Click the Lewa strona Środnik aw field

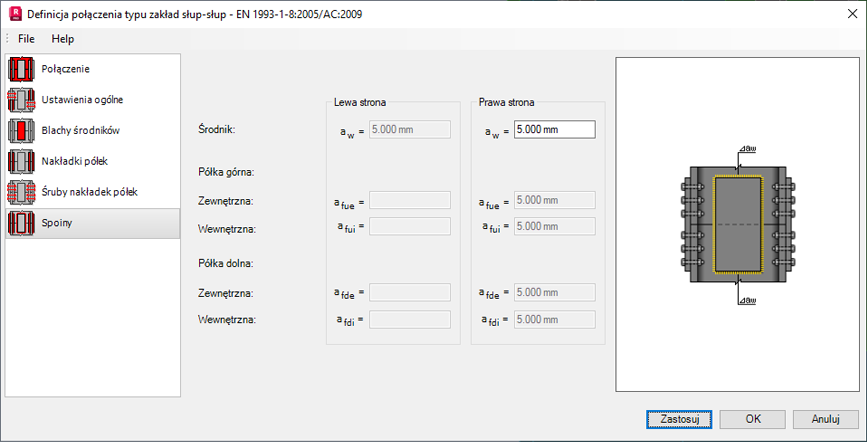point(410,130)
